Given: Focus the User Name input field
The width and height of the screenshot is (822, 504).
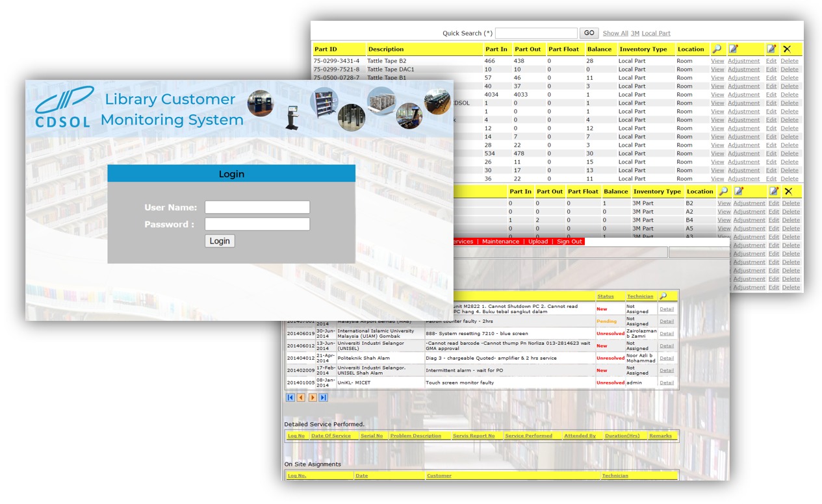Looking at the screenshot, I should 257,207.
